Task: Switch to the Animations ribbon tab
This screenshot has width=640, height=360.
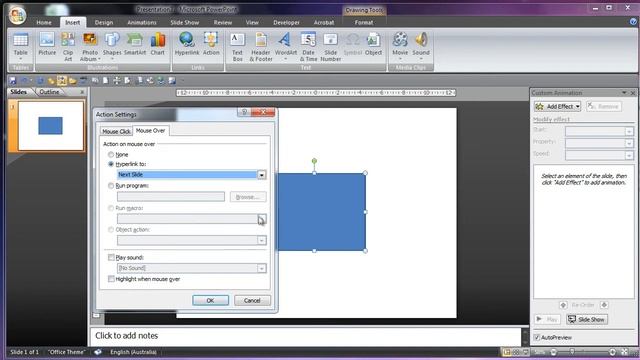Action: coord(142,22)
